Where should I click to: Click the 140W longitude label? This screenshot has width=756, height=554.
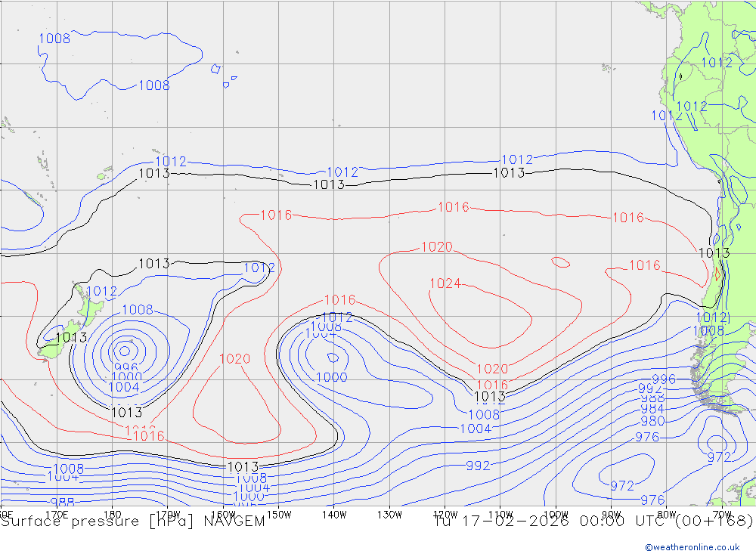point(335,515)
